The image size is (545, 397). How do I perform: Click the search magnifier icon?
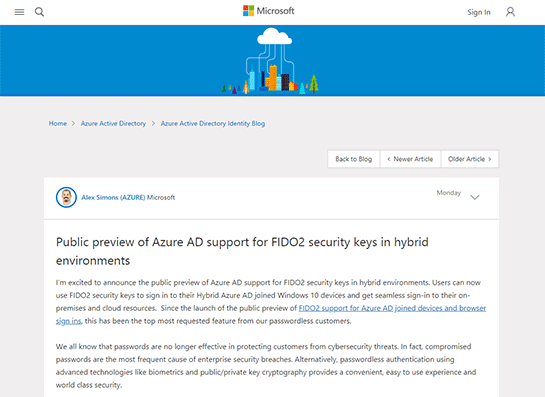pyautogui.click(x=39, y=12)
